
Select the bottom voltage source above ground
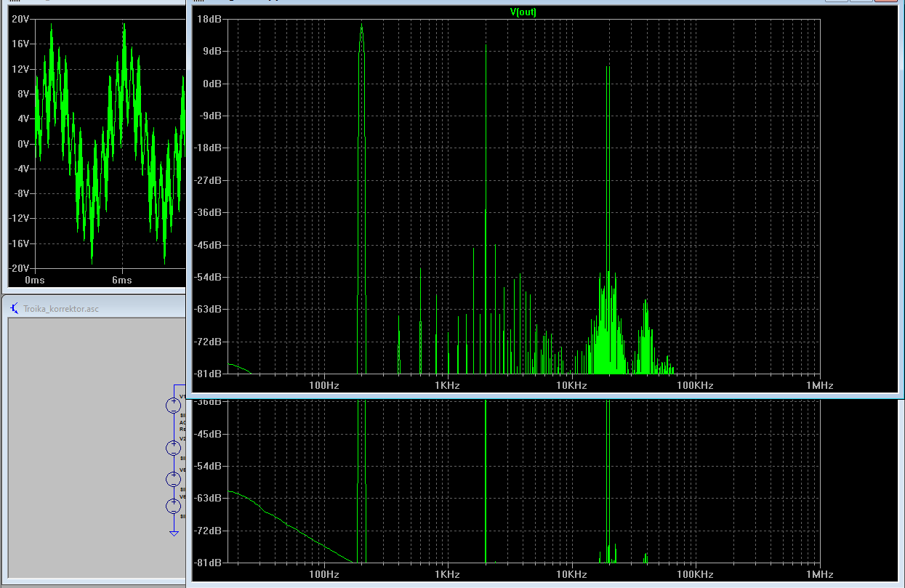(174, 506)
